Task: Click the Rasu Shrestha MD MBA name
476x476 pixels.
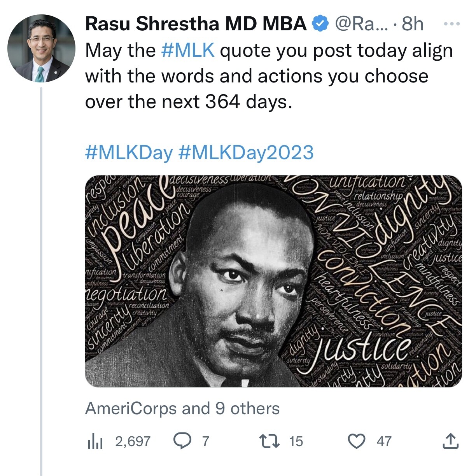Action: (196, 24)
